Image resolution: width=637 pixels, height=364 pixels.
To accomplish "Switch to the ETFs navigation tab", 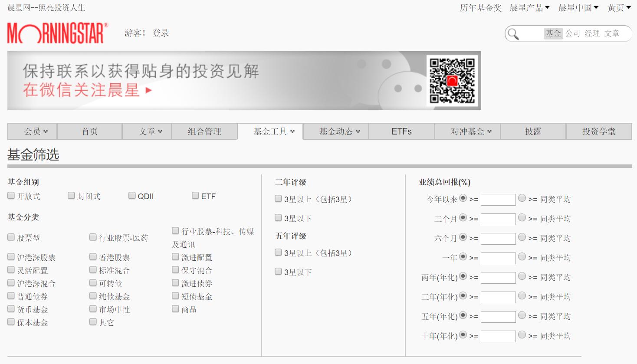I will [401, 131].
